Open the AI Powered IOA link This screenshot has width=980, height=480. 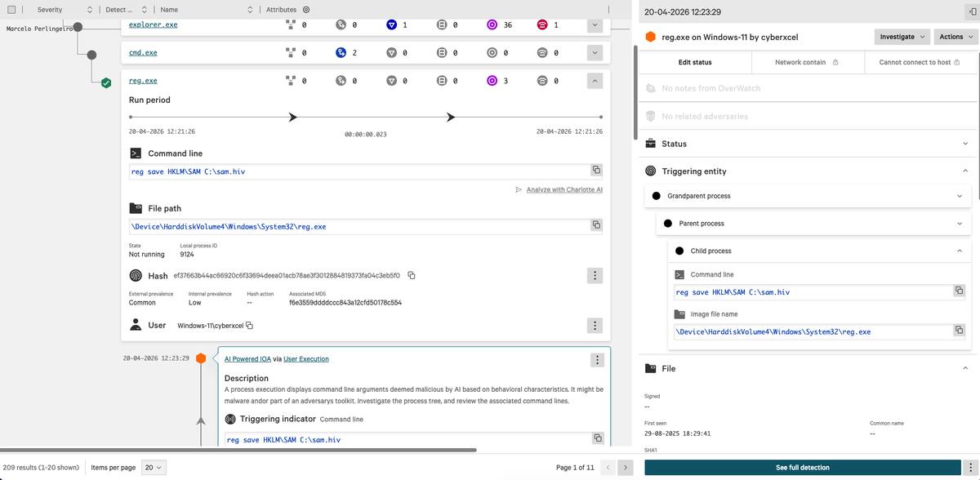[x=247, y=359]
